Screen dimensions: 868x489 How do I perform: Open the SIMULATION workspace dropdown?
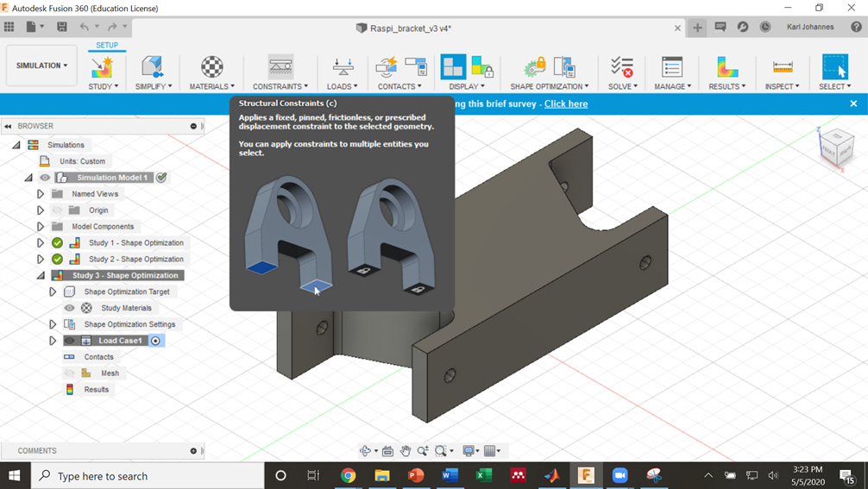(41, 66)
